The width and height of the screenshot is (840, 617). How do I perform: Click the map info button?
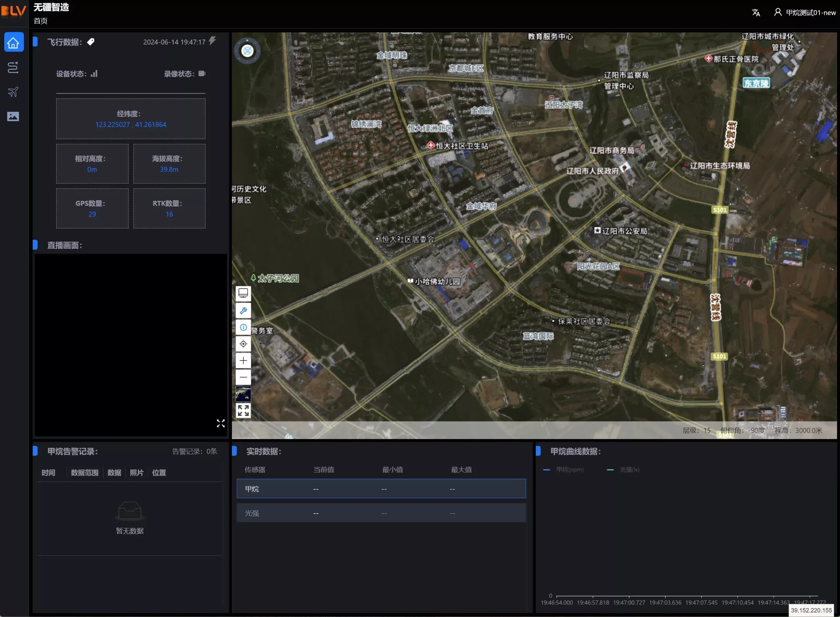click(x=243, y=327)
